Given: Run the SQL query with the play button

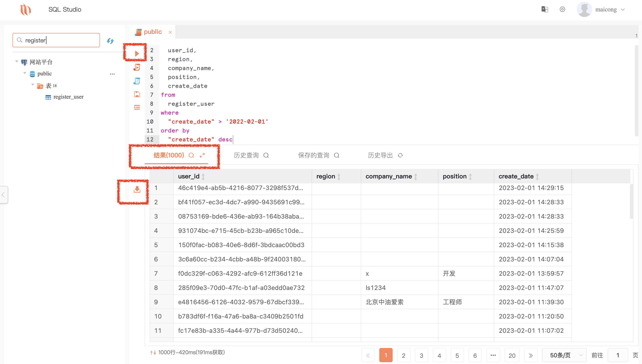Looking at the screenshot, I should click(x=136, y=53).
